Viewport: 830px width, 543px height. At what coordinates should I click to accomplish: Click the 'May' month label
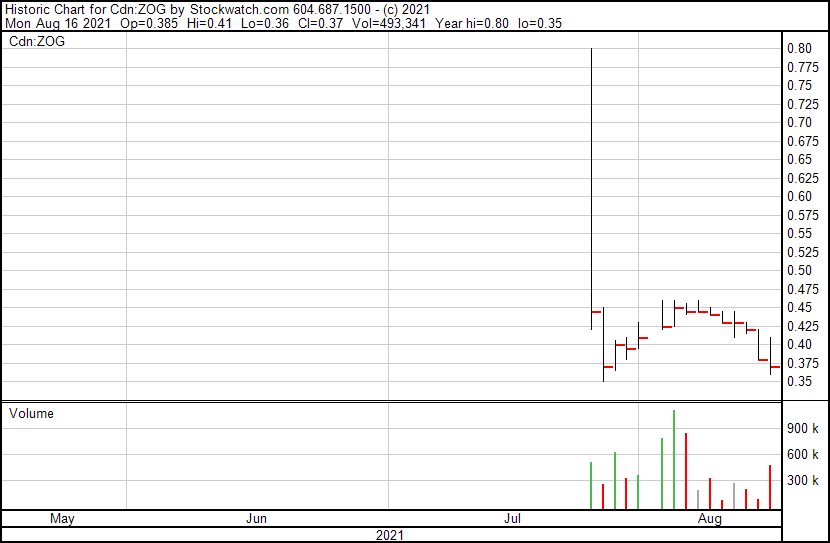click(x=62, y=519)
